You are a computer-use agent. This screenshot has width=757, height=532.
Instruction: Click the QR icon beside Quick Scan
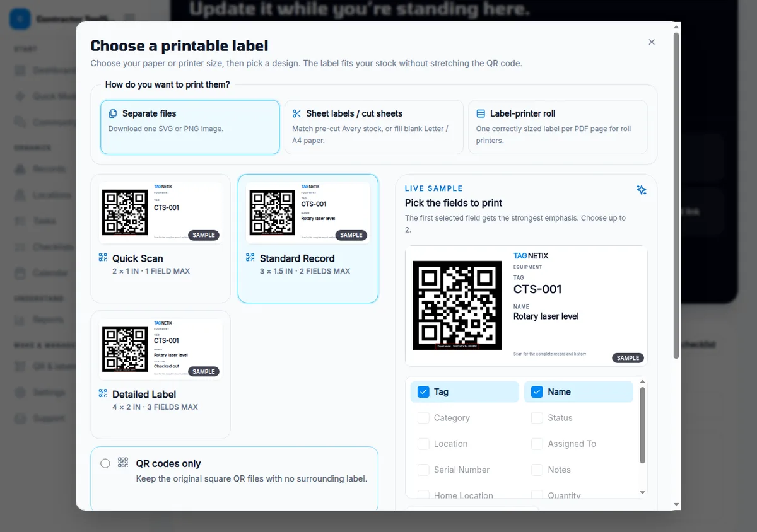103,257
